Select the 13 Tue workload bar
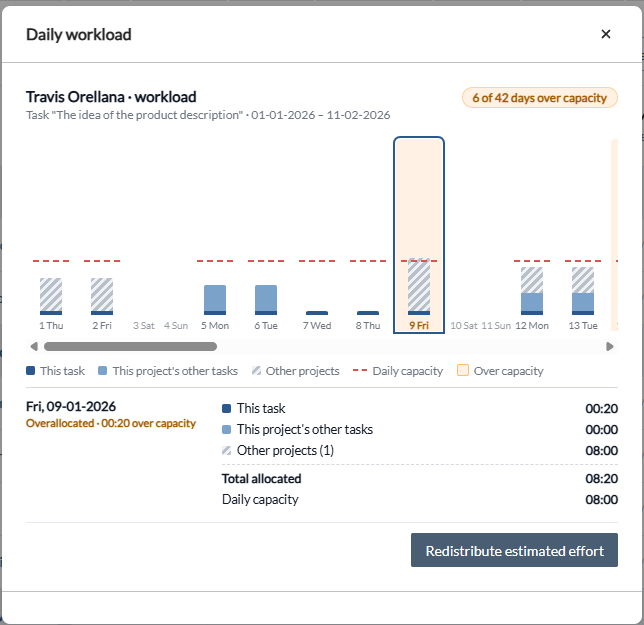Screen dimensions: 644x625 583,291
